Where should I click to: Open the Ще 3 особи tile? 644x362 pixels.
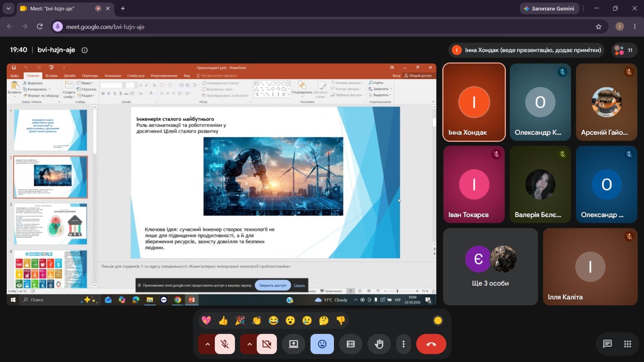[490, 267]
